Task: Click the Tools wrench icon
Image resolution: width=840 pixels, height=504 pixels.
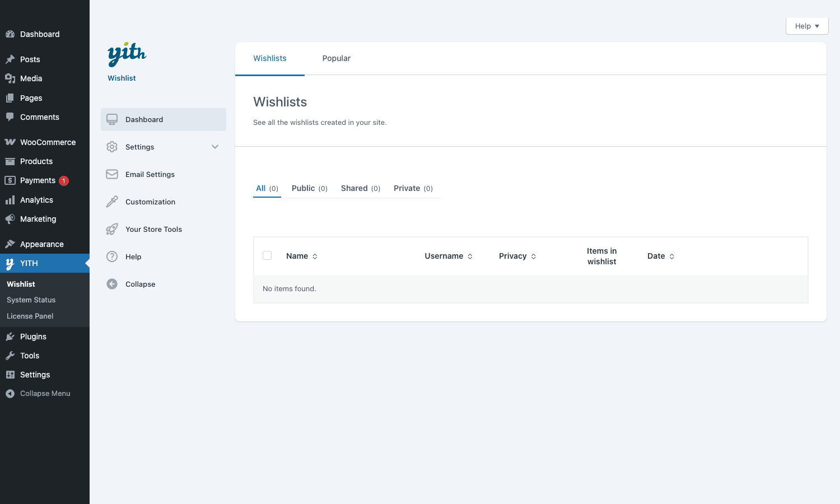Action: 10,356
